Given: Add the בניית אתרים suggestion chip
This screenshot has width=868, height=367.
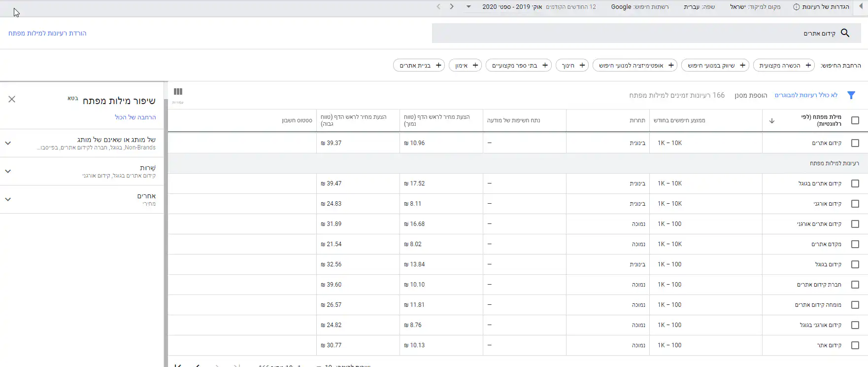Looking at the screenshot, I should click(x=419, y=66).
